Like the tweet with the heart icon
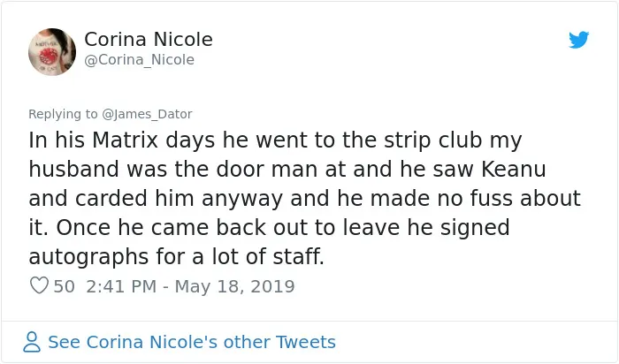This screenshot has width=619, height=364. pos(39,285)
